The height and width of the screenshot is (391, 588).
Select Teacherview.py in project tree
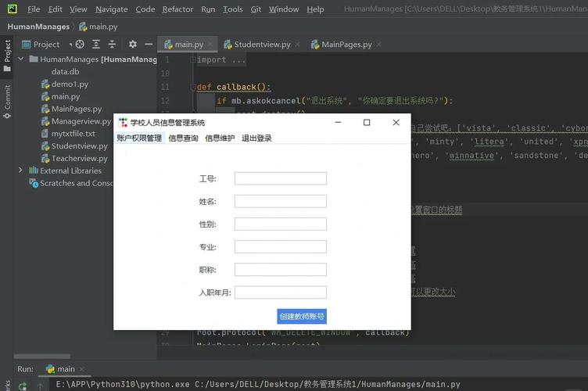coord(74,158)
